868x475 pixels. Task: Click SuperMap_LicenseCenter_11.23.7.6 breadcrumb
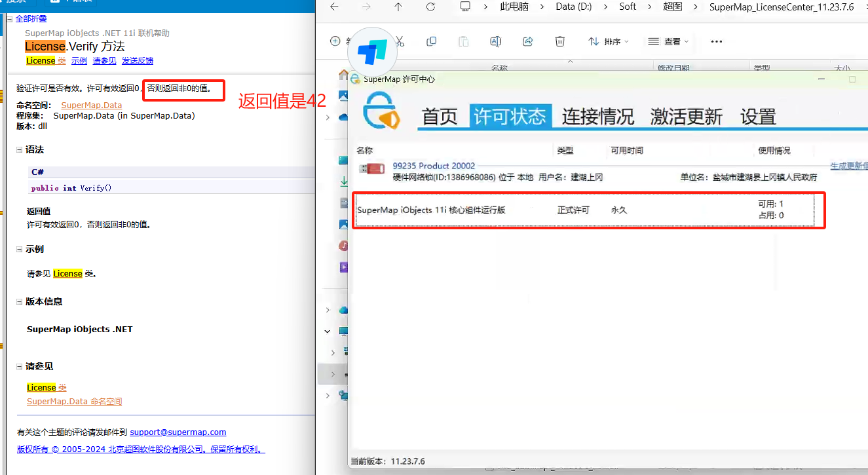(782, 7)
